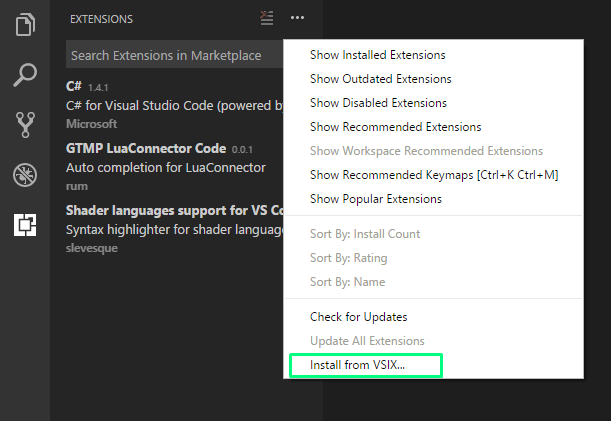
Task: Click the C# version 1.4.1 label
Action: tap(98, 88)
